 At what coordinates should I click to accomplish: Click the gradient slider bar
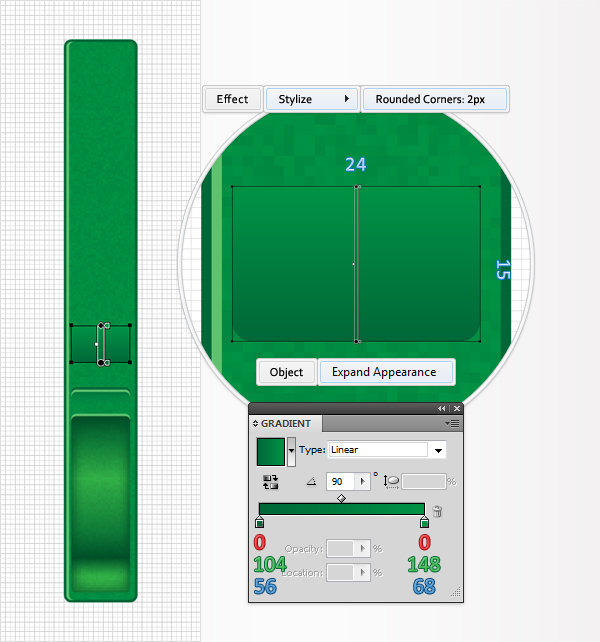342,509
